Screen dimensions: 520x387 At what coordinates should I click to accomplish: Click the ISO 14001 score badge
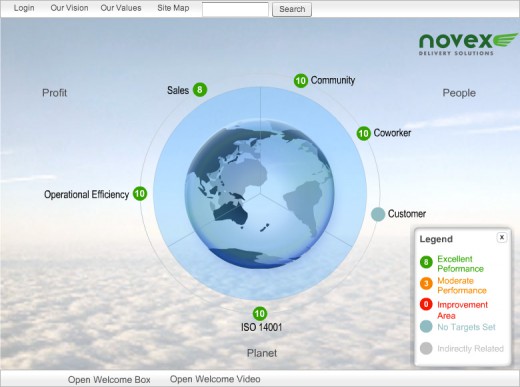pos(260,313)
